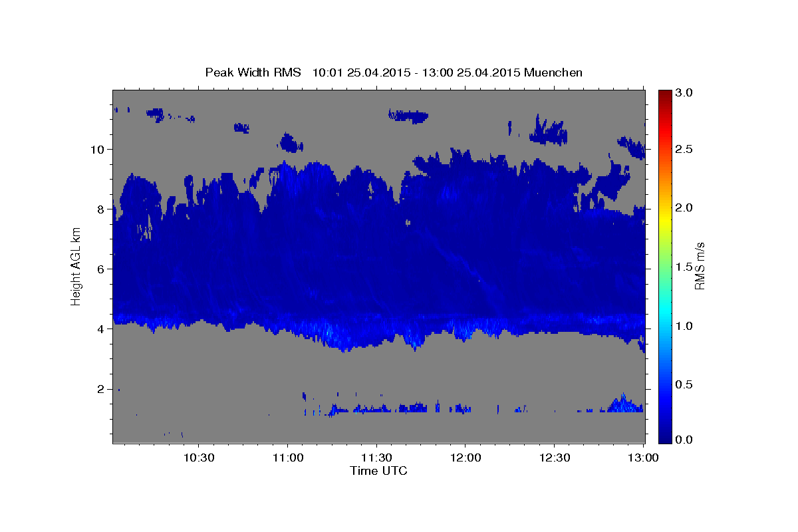
Task: Click the dark red top of the colorbar
Action: pos(664,94)
